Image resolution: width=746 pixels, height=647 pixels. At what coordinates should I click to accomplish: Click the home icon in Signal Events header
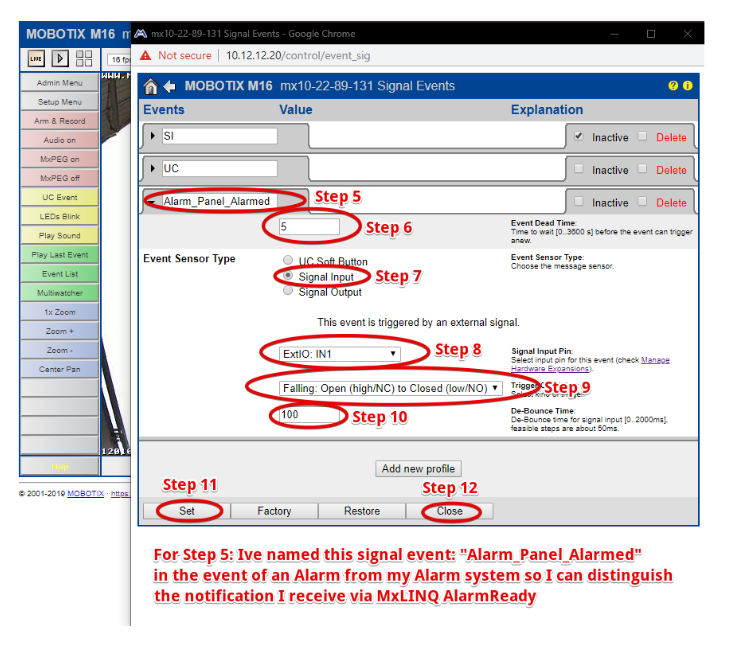coord(151,86)
